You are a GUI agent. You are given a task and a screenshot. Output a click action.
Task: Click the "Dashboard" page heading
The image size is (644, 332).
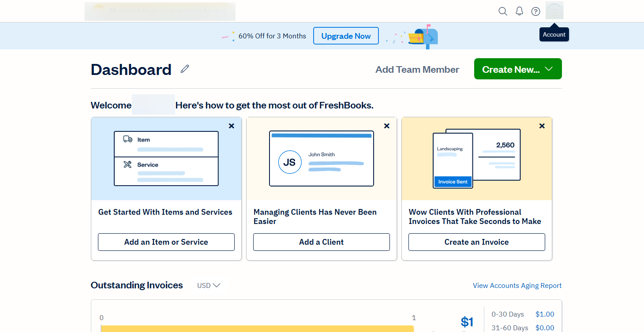point(131,70)
